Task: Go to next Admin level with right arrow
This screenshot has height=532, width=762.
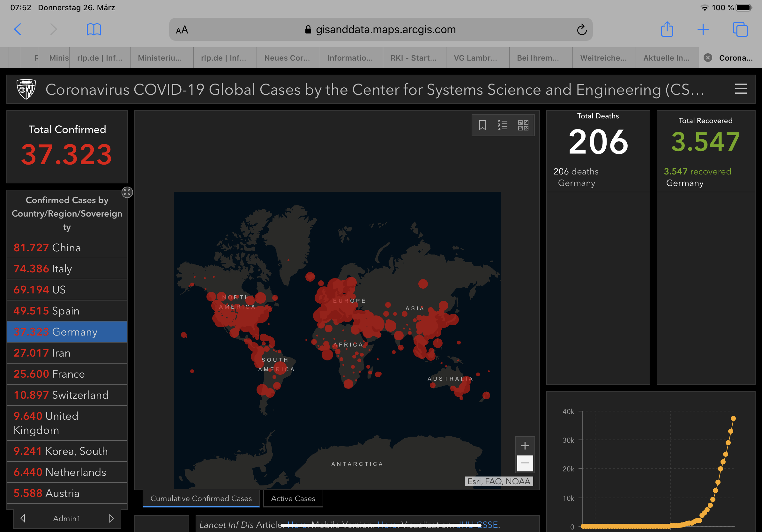Action: coord(111,518)
